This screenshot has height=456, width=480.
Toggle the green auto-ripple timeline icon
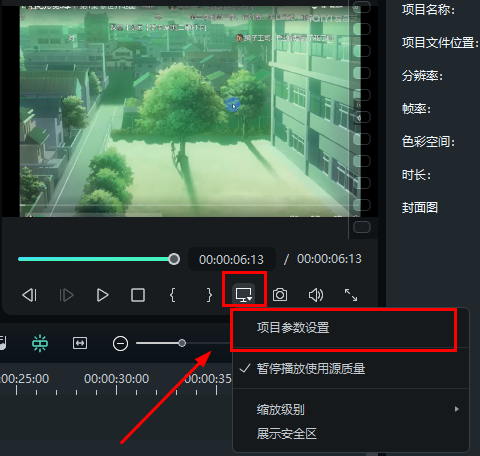[40, 343]
